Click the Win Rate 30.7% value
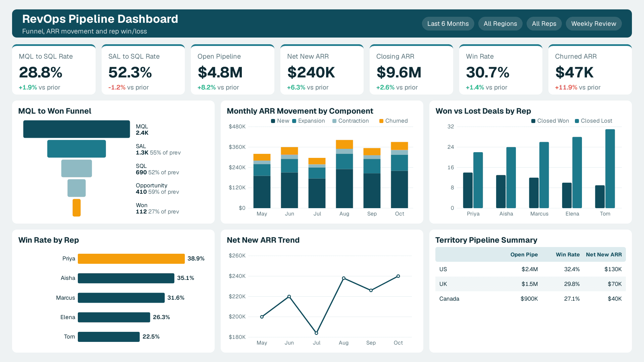644x362 pixels. click(488, 72)
